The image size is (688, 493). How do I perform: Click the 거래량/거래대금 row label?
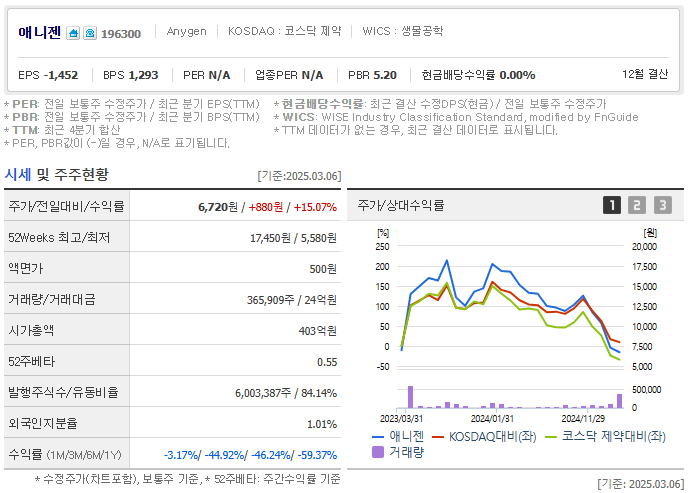point(52,299)
